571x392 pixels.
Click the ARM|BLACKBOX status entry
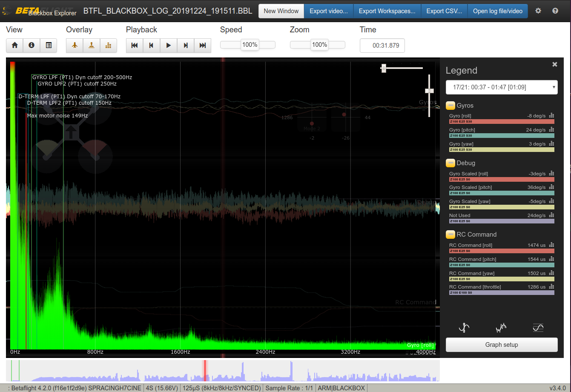341,388
